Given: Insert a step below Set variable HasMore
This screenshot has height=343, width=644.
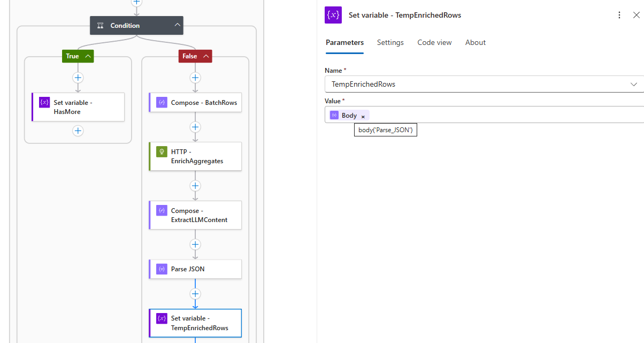Looking at the screenshot, I should [x=78, y=131].
